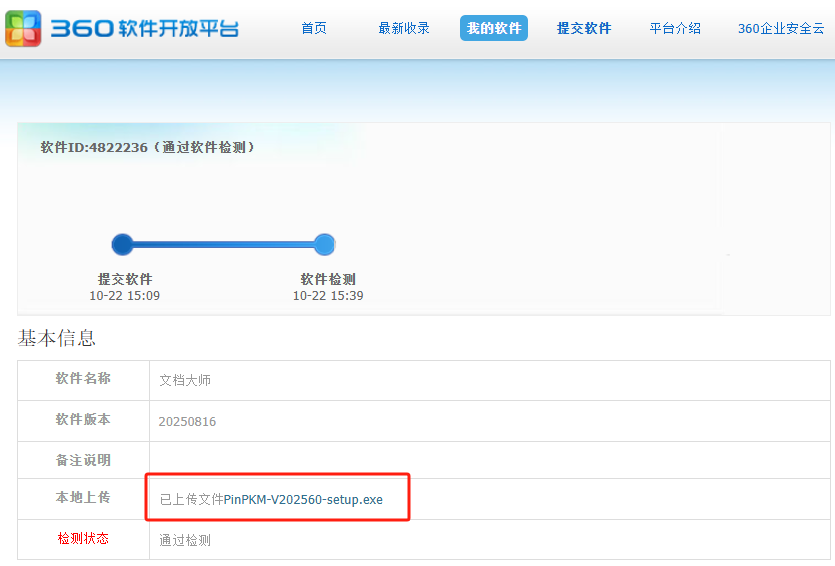Select the highlighted 我的软件 tab

click(x=494, y=28)
